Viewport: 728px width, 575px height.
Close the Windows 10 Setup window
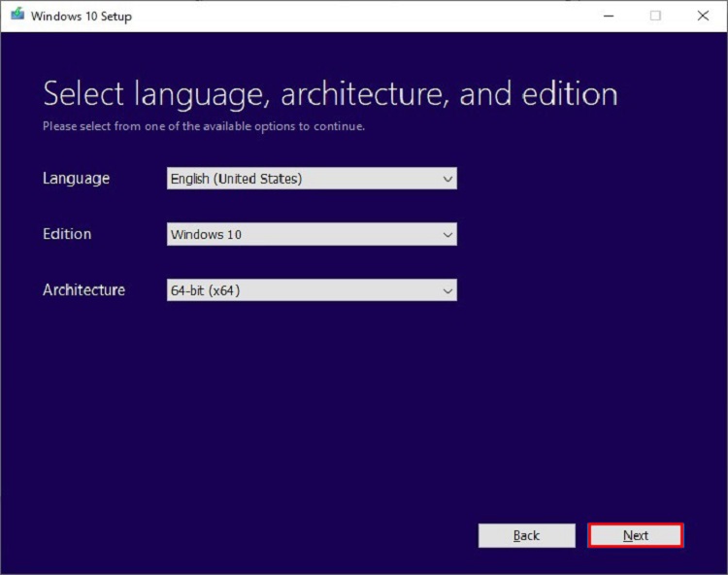coord(702,16)
